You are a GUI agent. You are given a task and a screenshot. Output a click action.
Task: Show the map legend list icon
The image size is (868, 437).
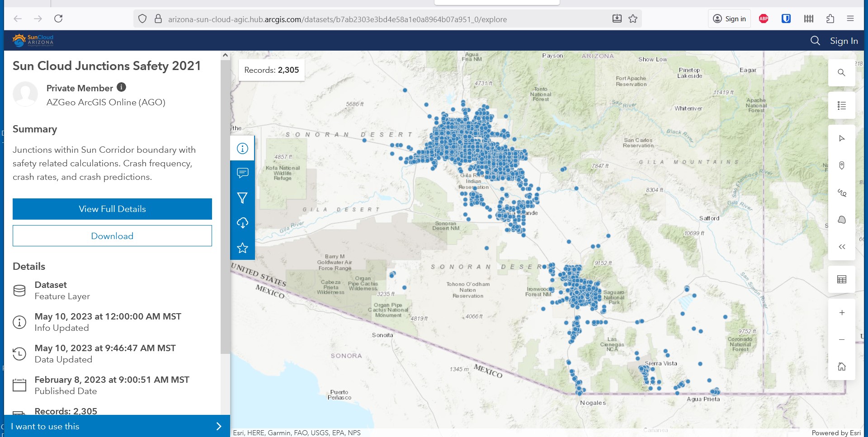[841, 106]
